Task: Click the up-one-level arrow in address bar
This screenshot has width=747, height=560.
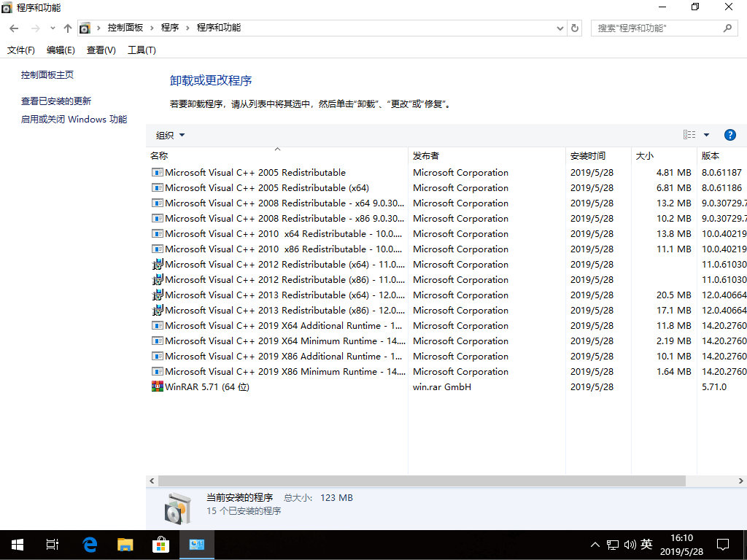Action: (67, 28)
